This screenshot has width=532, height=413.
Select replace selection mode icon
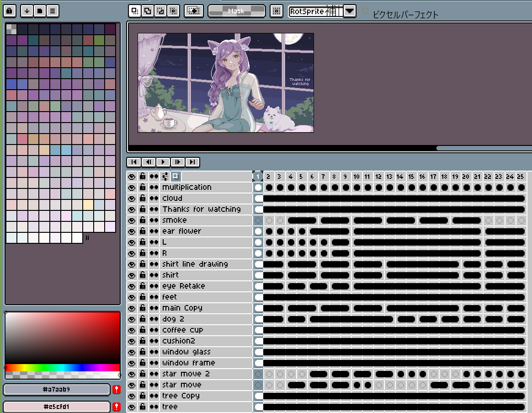pyautogui.click(x=135, y=11)
